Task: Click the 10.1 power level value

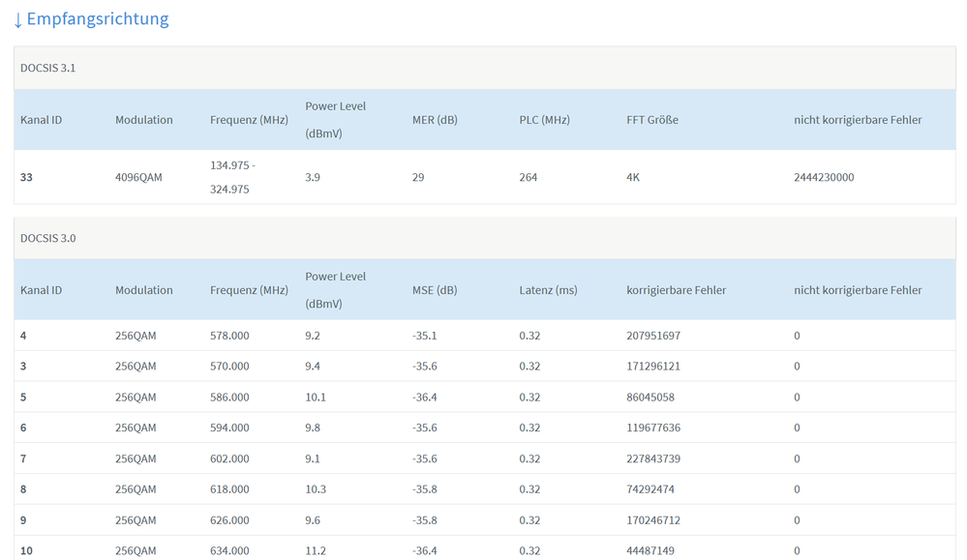Action: pos(316,398)
